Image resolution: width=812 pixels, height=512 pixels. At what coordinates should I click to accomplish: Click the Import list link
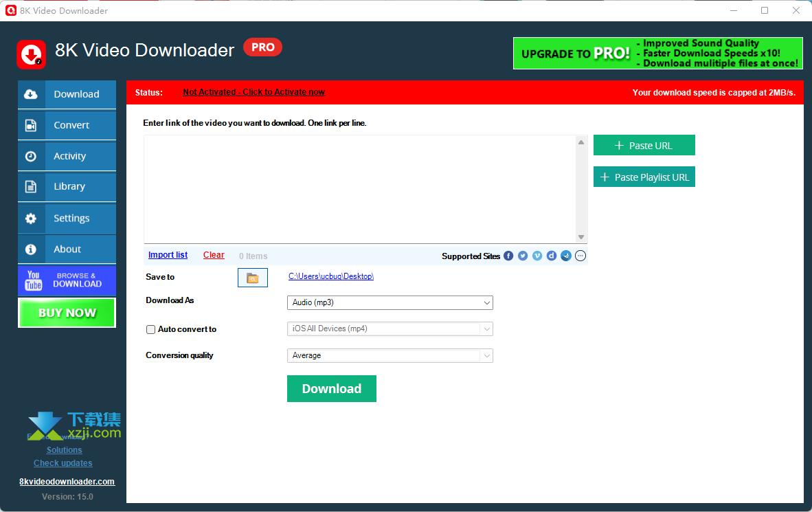[168, 255]
